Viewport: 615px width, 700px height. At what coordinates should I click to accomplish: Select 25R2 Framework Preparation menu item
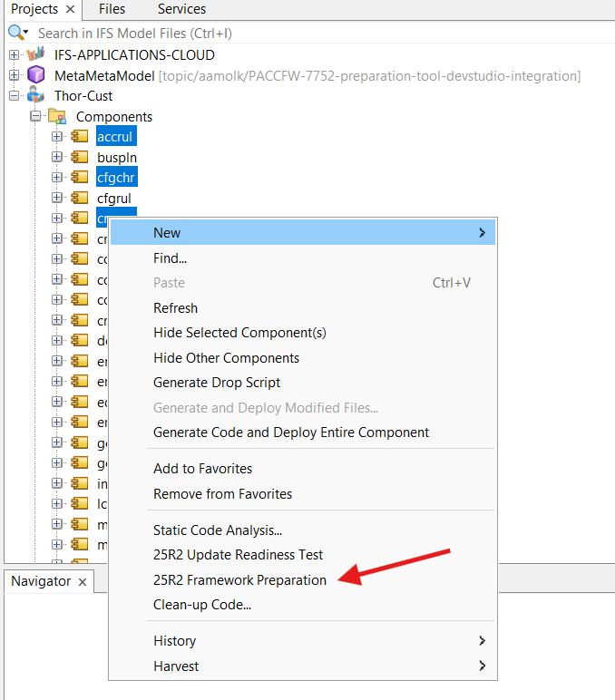[239, 580]
